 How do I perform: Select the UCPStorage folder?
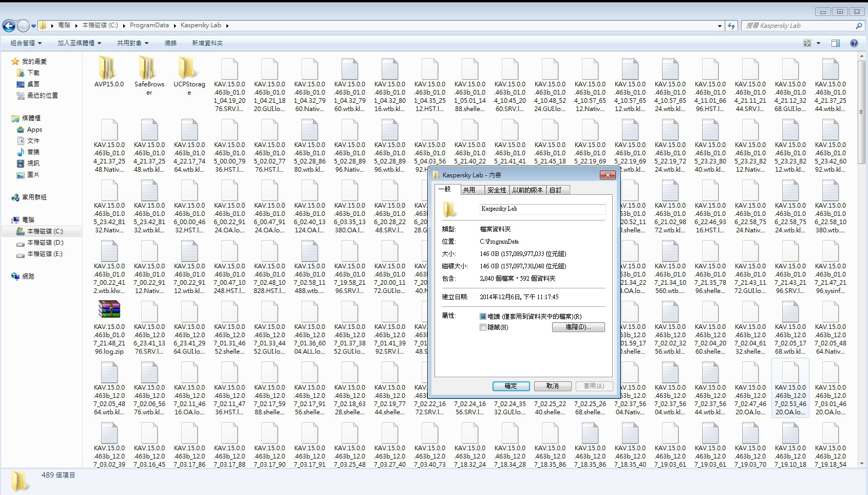pyautogui.click(x=189, y=76)
